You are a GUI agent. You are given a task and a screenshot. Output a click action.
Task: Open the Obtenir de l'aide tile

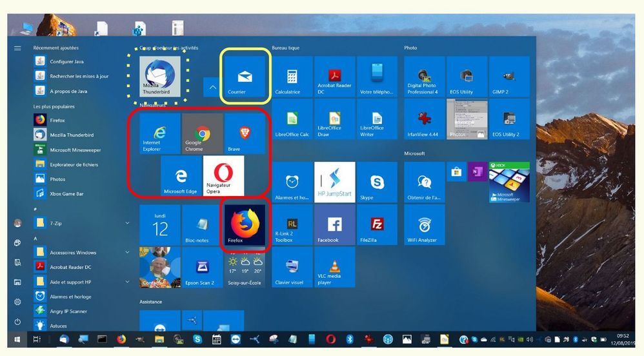pos(424,182)
